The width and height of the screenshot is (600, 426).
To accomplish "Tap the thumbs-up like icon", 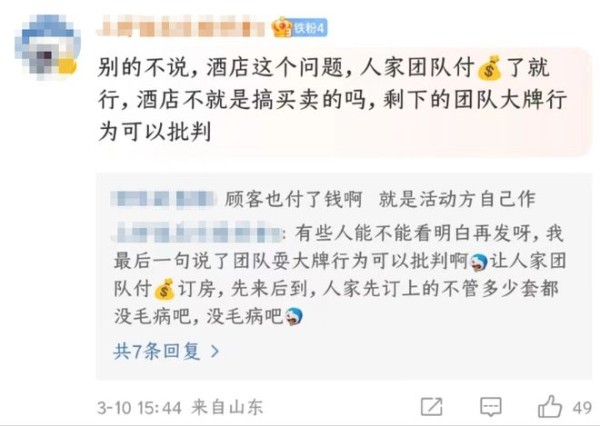I will [550, 406].
